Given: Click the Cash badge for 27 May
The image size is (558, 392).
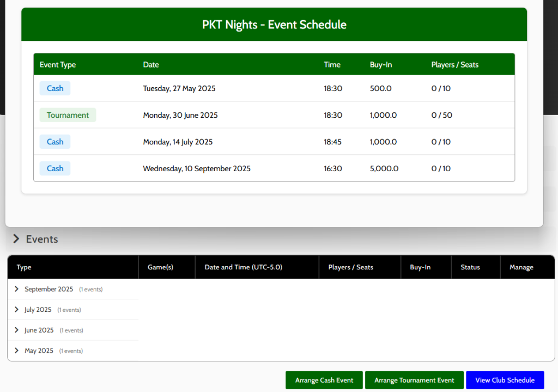Looking at the screenshot, I should (x=55, y=88).
